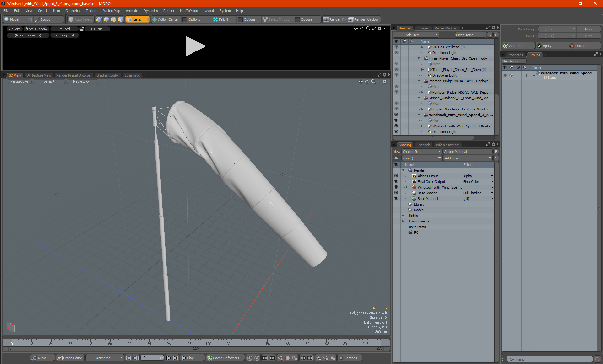Select Vertices selection mode cube icon
603x364 pixels.
coord(99,19)
